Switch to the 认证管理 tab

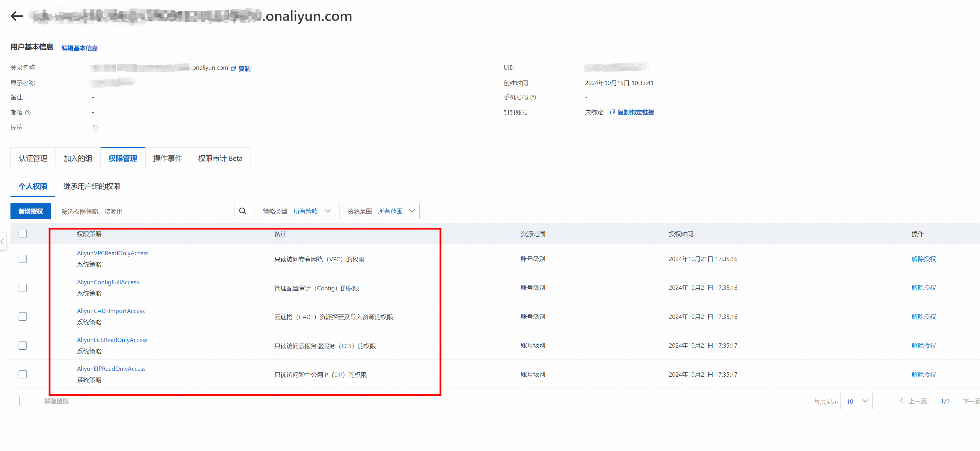pyautogui.click(x=33, y=158)
